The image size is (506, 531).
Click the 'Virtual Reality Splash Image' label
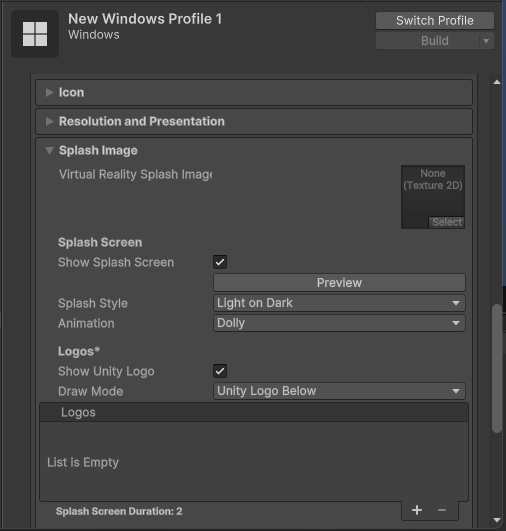135,174
